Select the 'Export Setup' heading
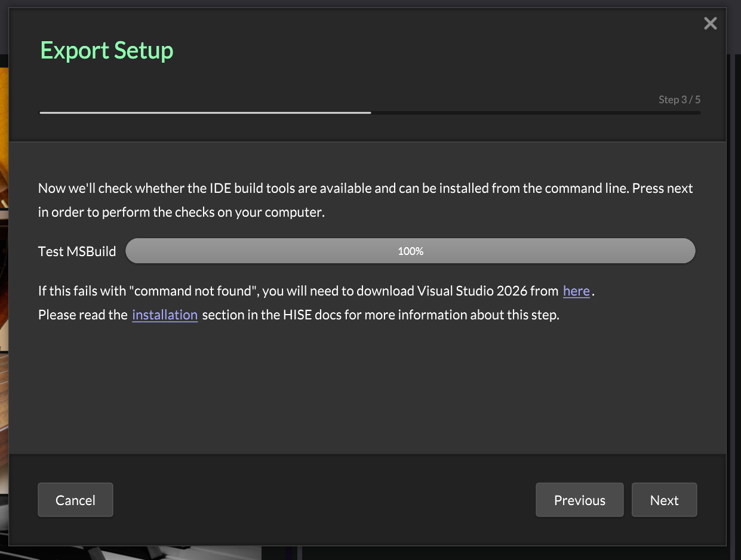 click(107, 50)
